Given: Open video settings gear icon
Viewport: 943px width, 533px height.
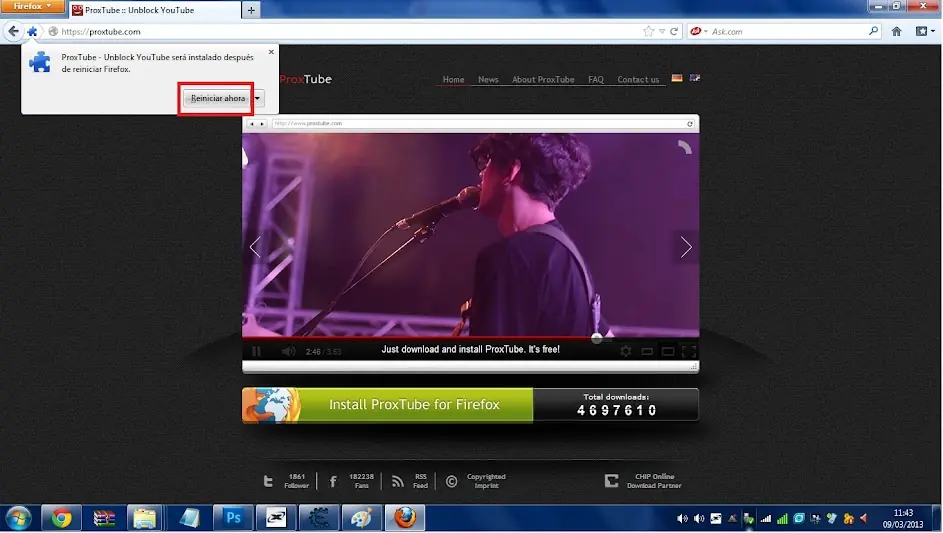Looking at the screenshot, I should coord(626,351).
